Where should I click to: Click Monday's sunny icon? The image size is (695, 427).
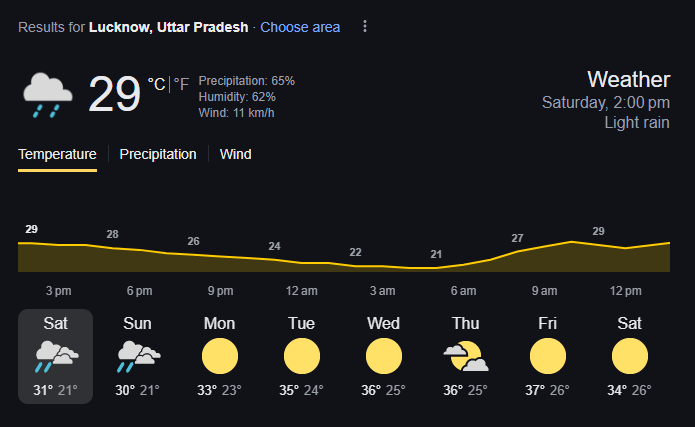[x=220, y=357]
